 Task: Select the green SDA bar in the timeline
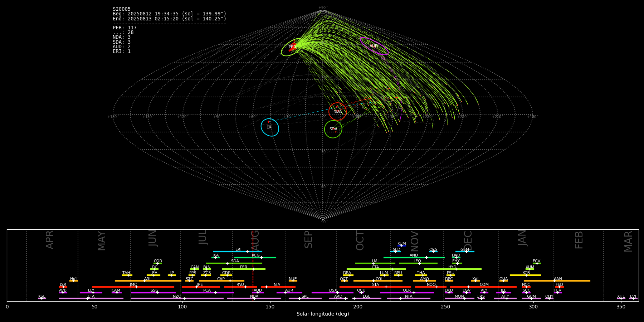234,263
